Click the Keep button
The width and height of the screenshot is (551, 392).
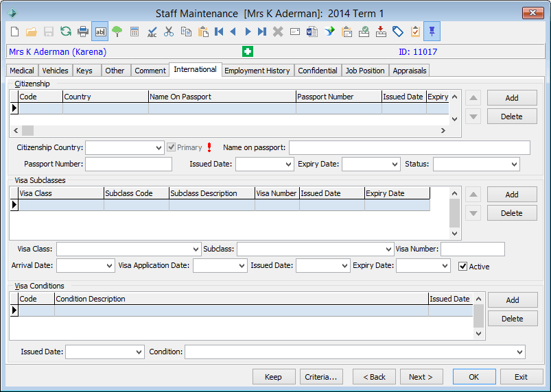click(x=273, y=377)
